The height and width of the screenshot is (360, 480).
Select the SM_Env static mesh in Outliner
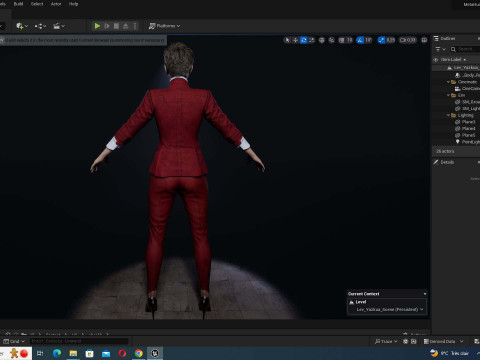[x=468, y=102]
